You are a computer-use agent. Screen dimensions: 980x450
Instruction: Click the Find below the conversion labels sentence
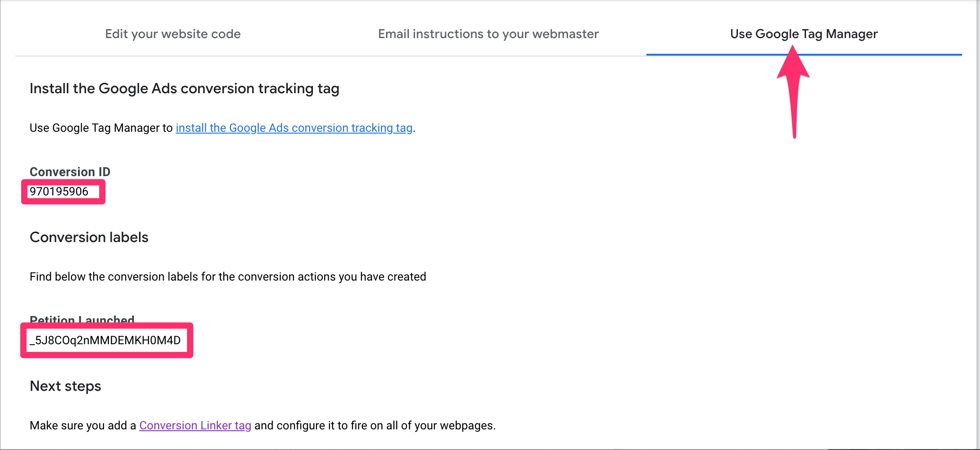click(228, 277)
